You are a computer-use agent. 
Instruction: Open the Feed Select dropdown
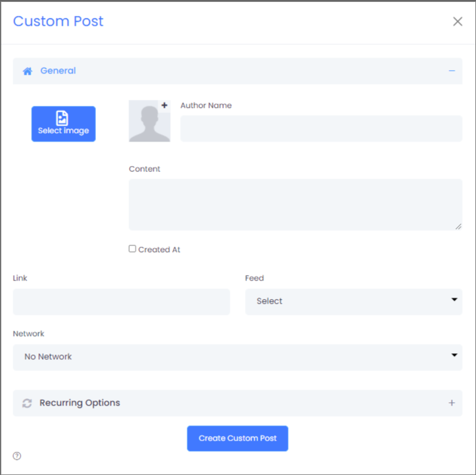pyautogui.click(x=354, y=302)
